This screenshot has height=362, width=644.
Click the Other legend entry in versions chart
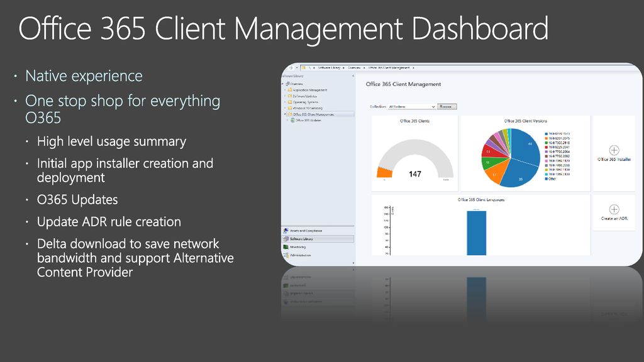[552, 179]
